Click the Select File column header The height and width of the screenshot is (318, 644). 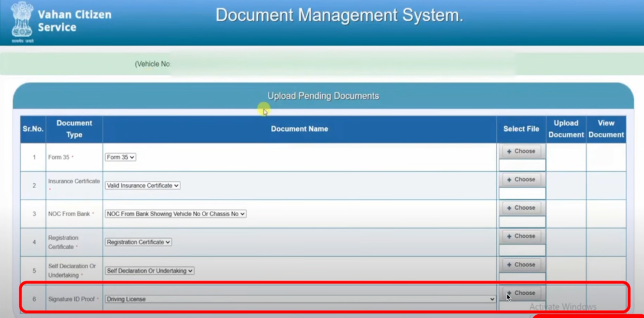521,129
